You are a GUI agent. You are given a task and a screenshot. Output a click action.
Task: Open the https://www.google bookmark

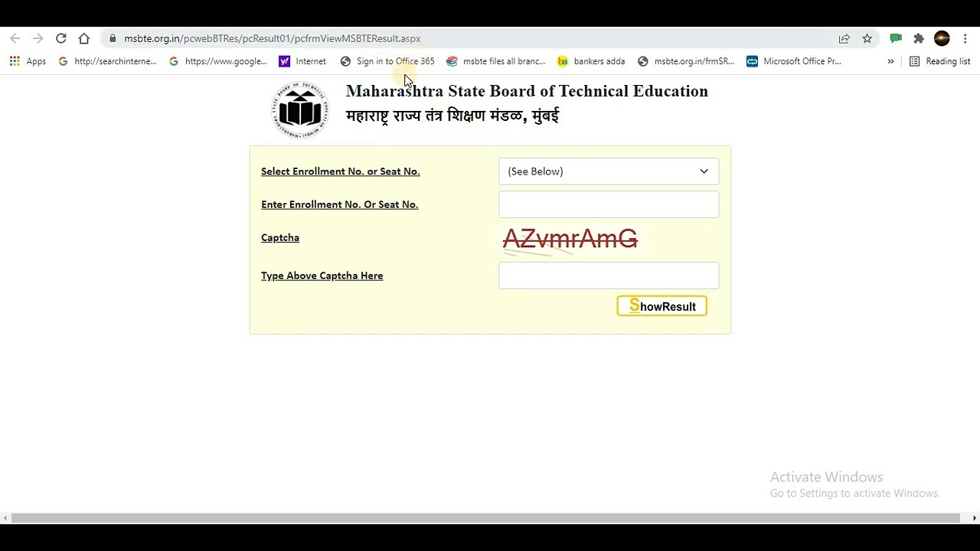click(218, 61)
